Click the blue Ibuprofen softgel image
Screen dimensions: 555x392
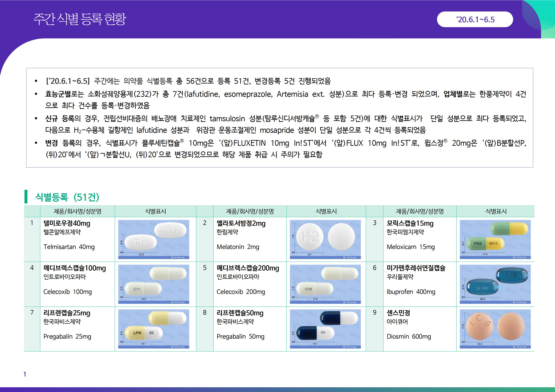(x=495, y=284)
